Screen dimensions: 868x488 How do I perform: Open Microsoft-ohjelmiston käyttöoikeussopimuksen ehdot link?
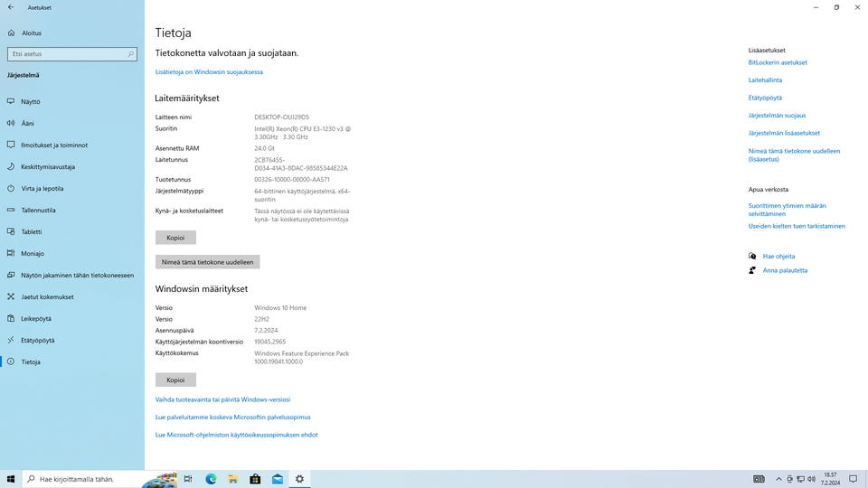tap(236, 435)
